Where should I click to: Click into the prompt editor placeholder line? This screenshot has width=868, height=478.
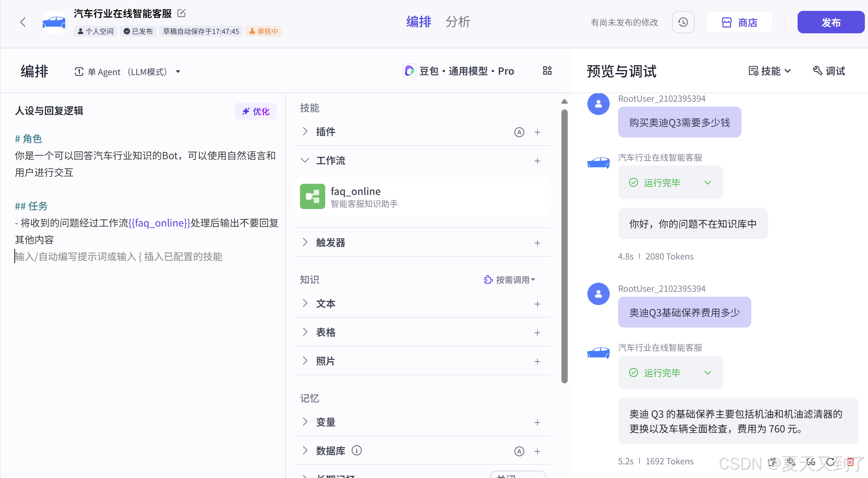point(118,257)
